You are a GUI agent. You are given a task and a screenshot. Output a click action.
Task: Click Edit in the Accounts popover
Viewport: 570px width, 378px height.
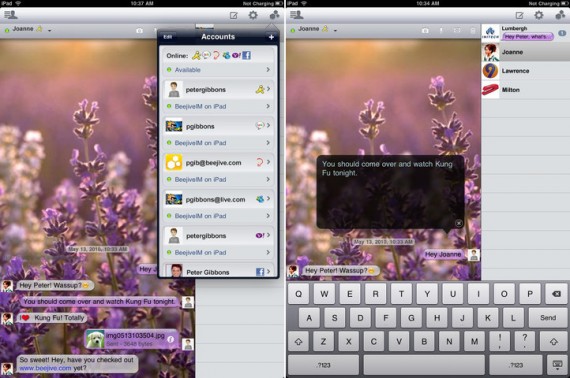[x=168, y=37]
